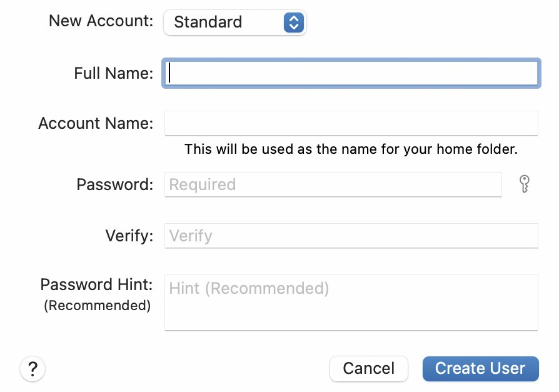This screenshot has width=559, height=392.
Task: Select the Password field marked Required
Action: point(333,184)
